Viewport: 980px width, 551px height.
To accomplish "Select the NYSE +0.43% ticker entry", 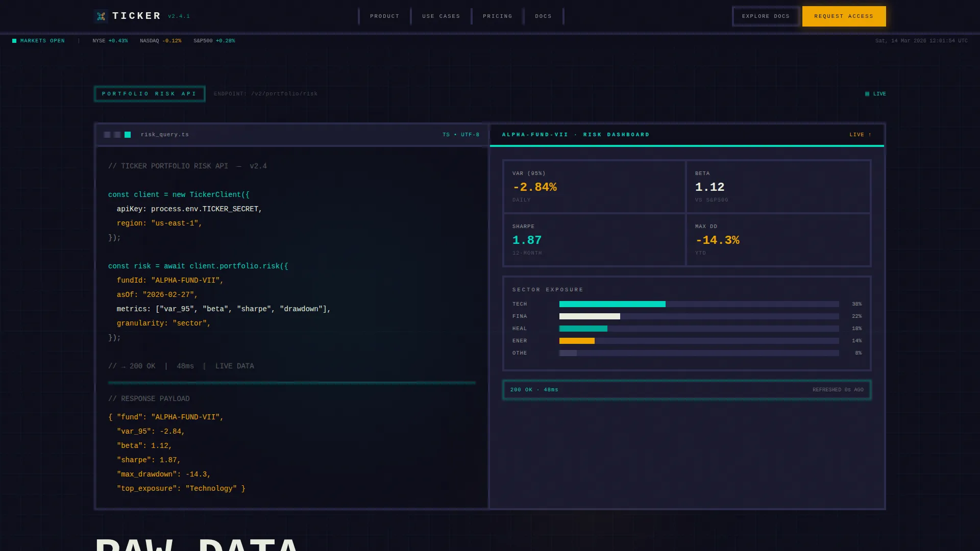I will (x=110, y=41).
